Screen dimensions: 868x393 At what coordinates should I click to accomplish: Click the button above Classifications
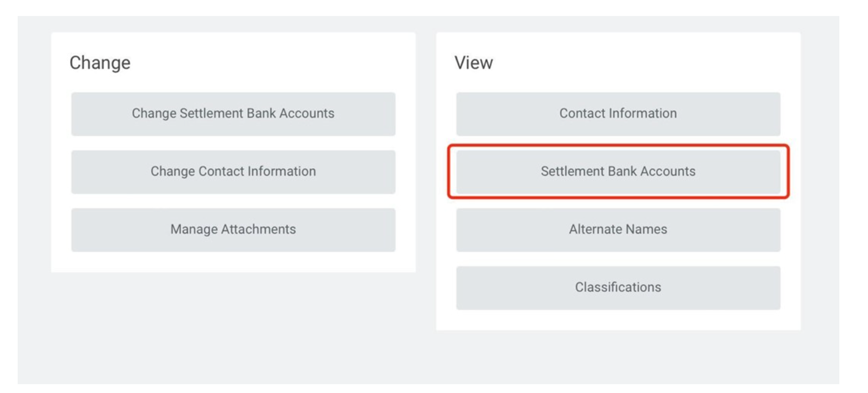click(618, 230)
